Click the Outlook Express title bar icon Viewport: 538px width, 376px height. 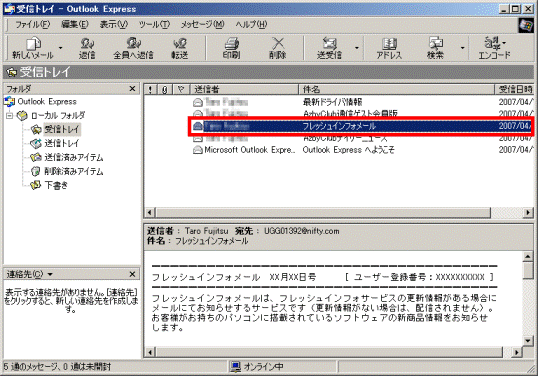point(9,9)
